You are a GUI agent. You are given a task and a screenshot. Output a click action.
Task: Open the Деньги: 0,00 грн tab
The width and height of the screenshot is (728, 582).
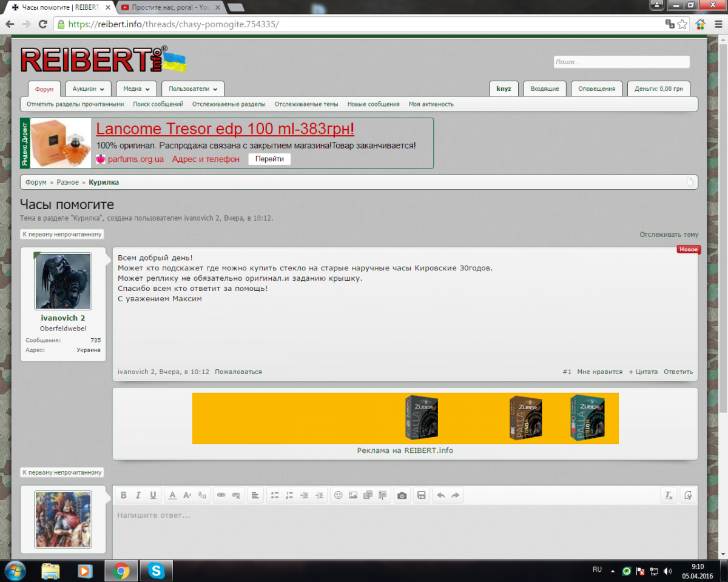[x=658, y=89]
